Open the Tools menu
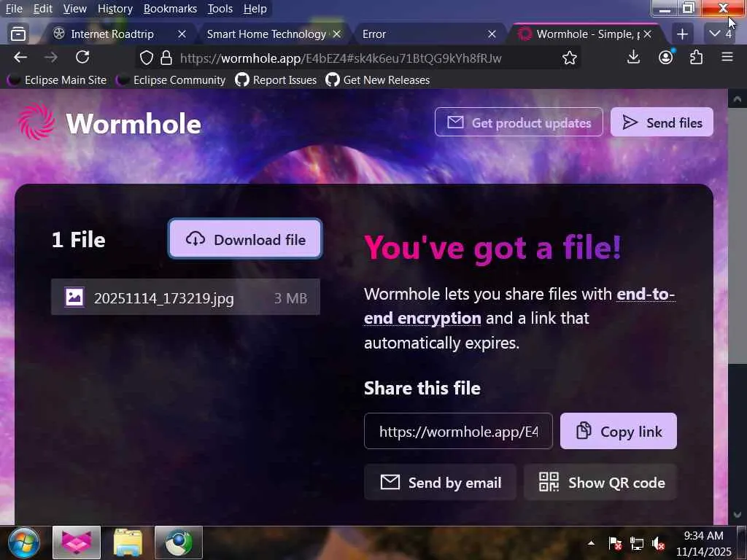747x560 pixels. pos(220,9)
